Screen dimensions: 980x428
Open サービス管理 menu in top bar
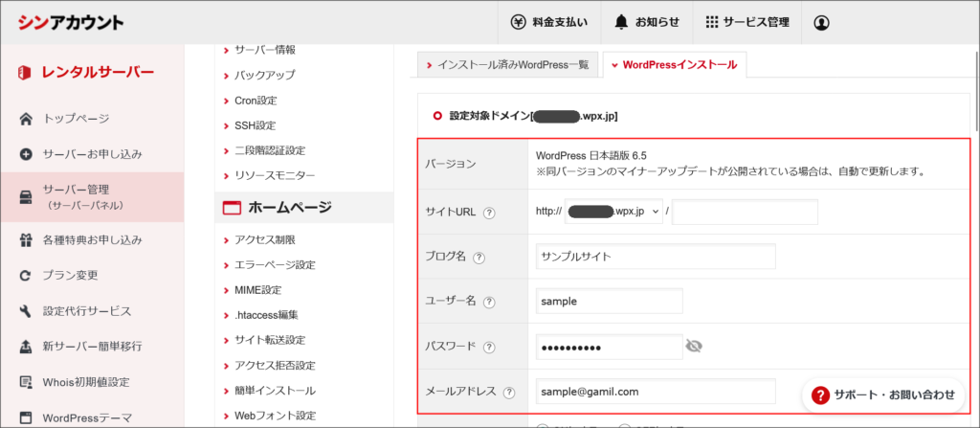747,23
